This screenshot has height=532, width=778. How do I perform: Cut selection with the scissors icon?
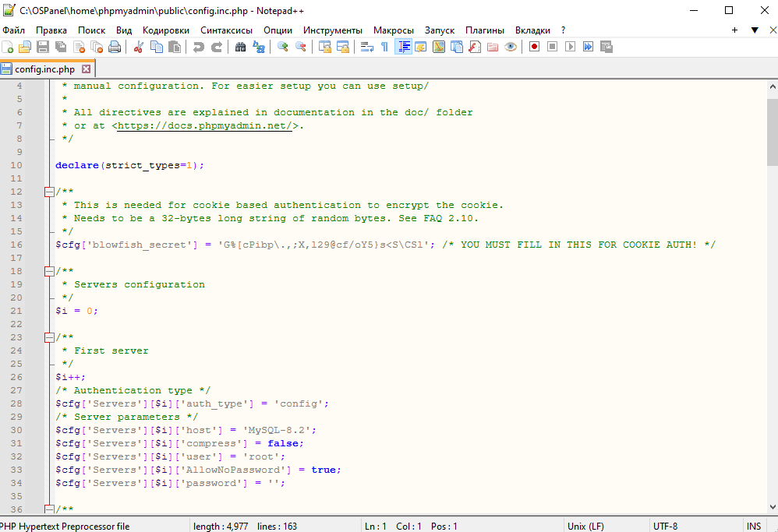tap(139, 47)
